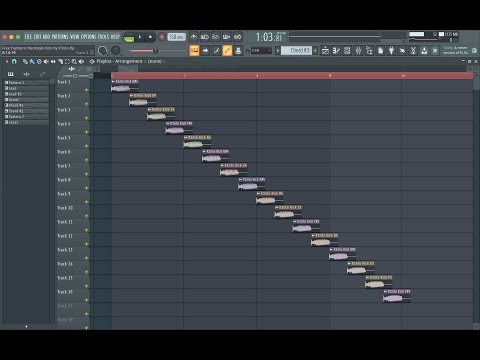
Task: Select Pattern 1 in picker list
Action: [26, 82]
